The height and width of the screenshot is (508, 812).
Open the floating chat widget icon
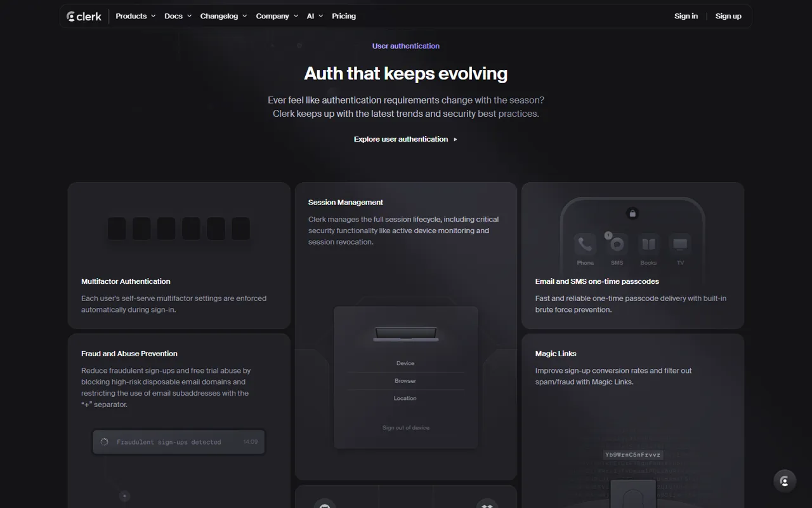click(x=785, y=481)
